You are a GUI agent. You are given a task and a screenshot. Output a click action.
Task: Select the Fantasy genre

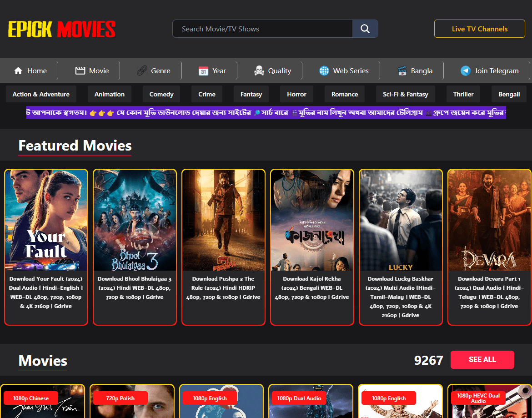(x=251, y=94)
